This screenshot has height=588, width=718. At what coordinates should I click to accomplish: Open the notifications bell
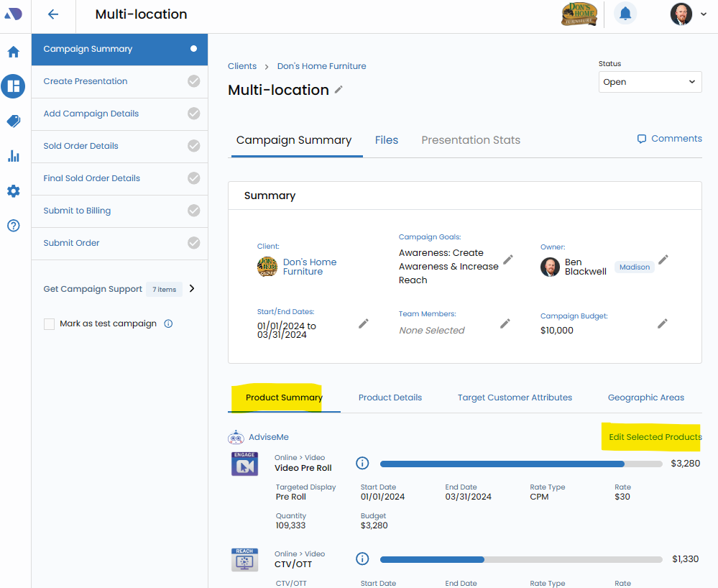tap(625, 14)
